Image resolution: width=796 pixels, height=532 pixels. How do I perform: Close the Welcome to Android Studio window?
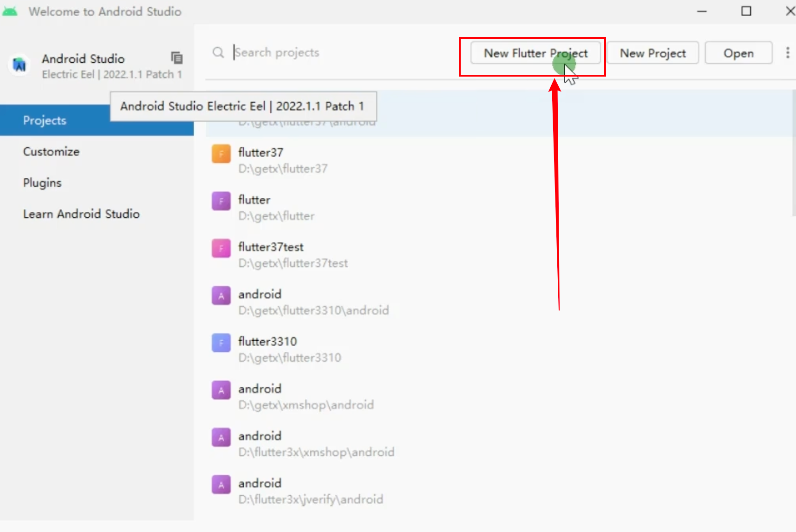pyautogui.click(x=789, y=11)
